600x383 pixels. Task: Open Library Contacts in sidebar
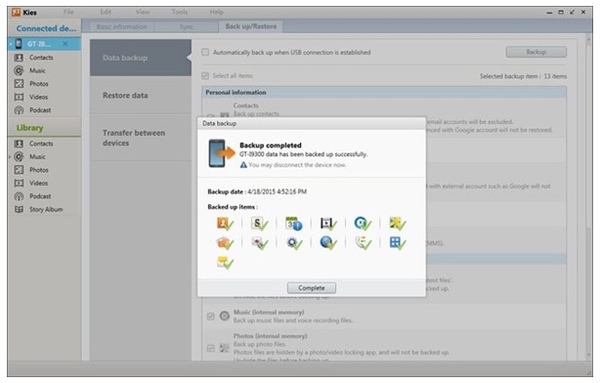(x=41, y=143)
